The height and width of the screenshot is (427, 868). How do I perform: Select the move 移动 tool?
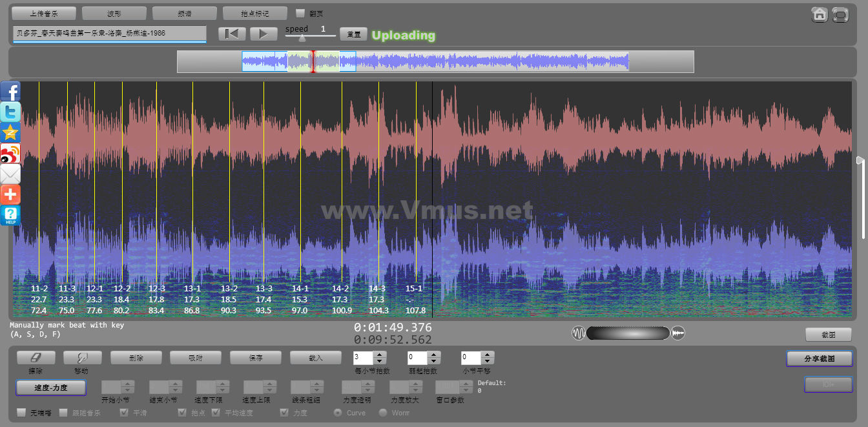pyautogui.click(x=81, y=357)
